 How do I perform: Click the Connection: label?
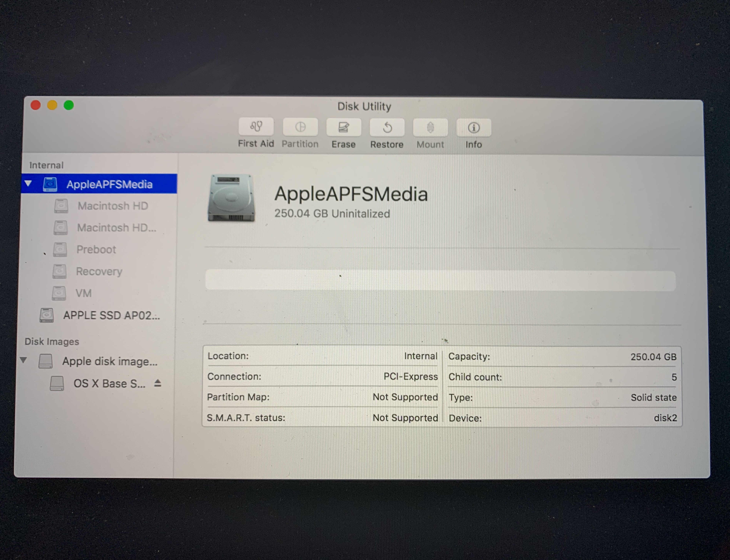click(x=234, y=377)
